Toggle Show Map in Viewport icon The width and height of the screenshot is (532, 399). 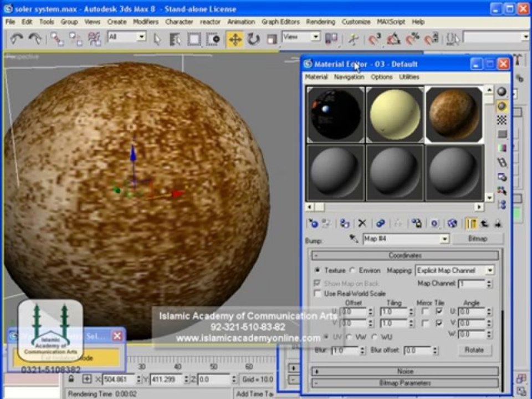452,223
